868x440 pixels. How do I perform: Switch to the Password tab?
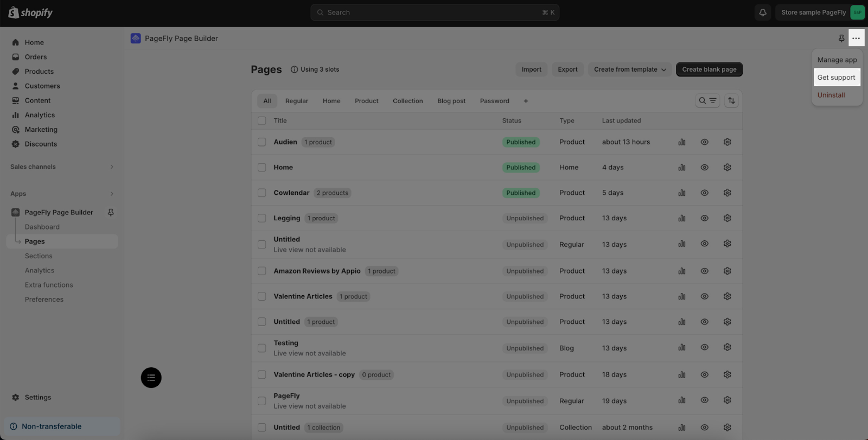point(495,101)
